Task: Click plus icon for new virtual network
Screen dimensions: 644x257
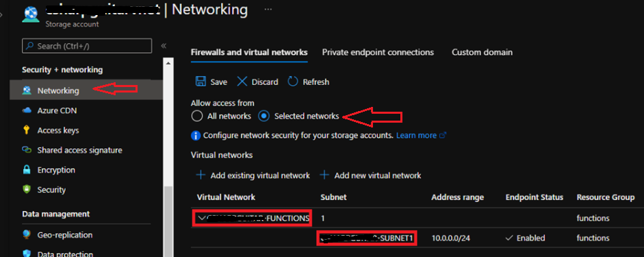Action: (x=324, y=175)
